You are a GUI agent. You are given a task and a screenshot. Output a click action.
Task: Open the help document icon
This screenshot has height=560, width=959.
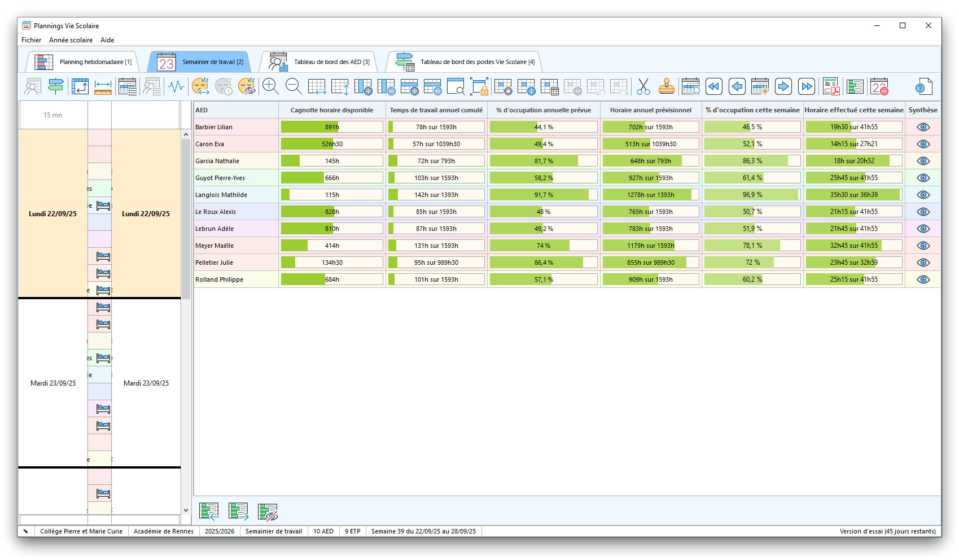coord(923,86)
